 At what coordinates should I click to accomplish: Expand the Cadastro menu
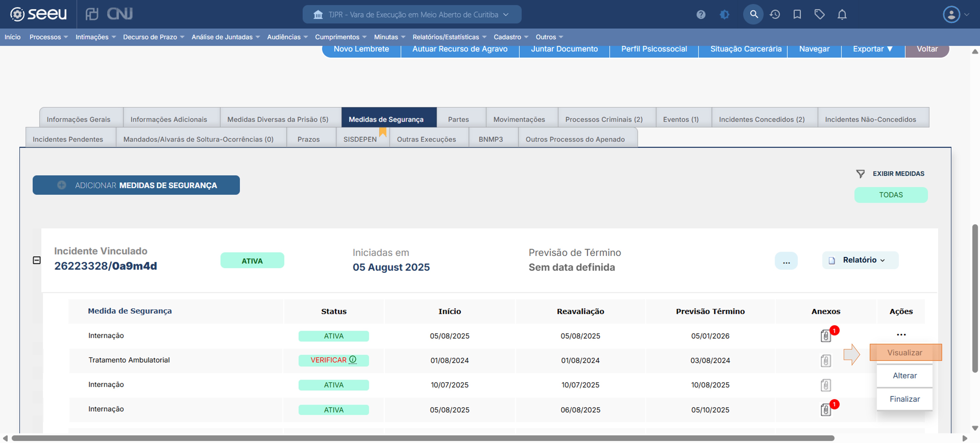(511, 37)
